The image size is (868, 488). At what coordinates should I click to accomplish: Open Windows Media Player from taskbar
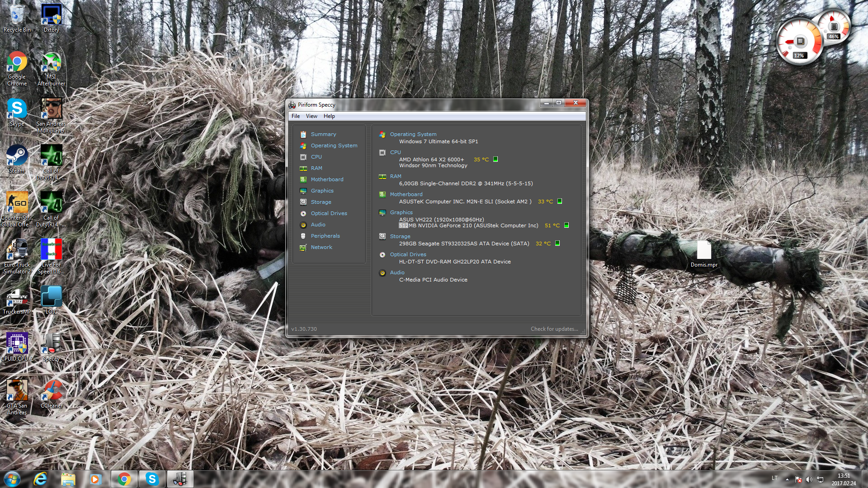[x=95, y=479]
